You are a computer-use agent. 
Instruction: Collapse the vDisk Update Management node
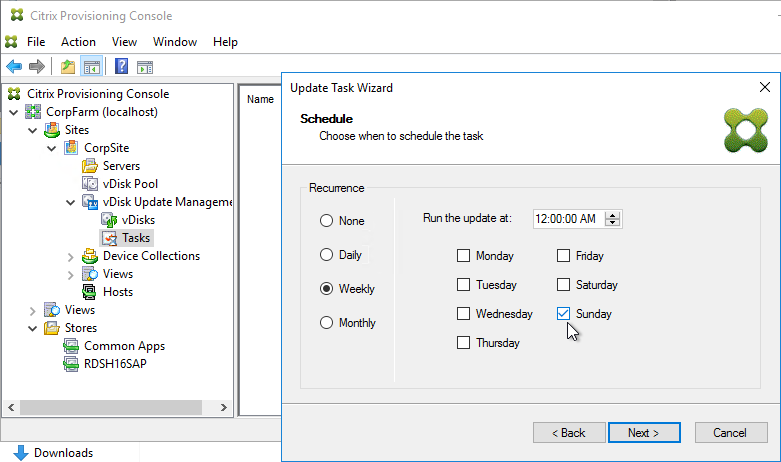click(x=70, y=203)
